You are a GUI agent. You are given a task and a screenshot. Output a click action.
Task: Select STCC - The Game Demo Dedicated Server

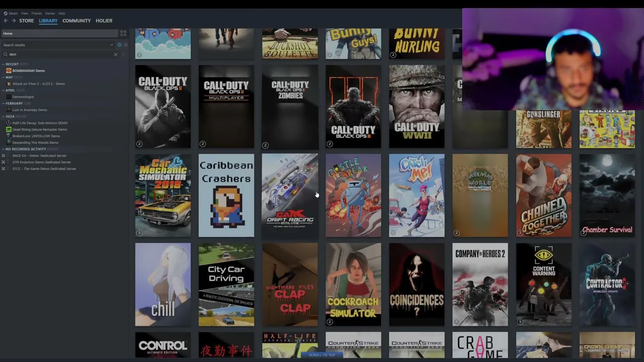(x=44, y=169)
